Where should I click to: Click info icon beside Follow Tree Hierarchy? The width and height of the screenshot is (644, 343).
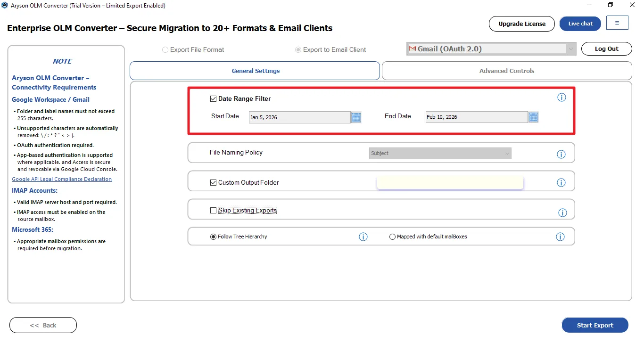(x=363, y=237)
